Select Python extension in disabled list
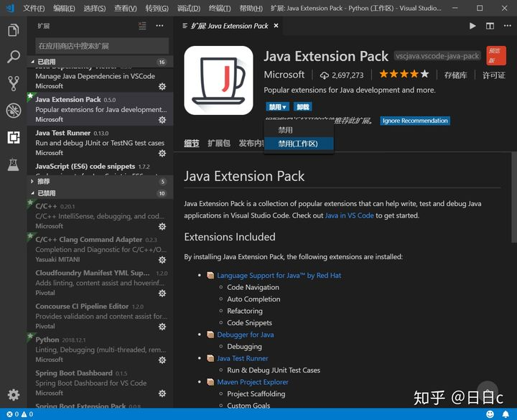 tap(100, 350)
